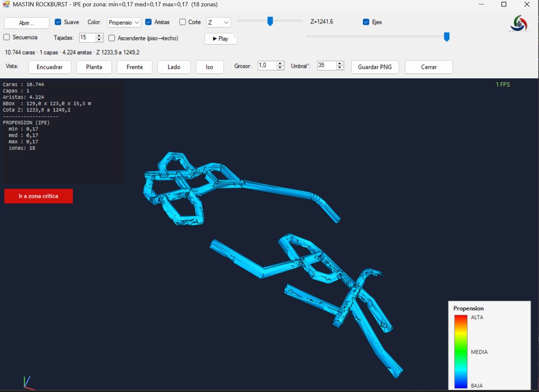Increase Grosor with the up arrow

tap(280, 63)
